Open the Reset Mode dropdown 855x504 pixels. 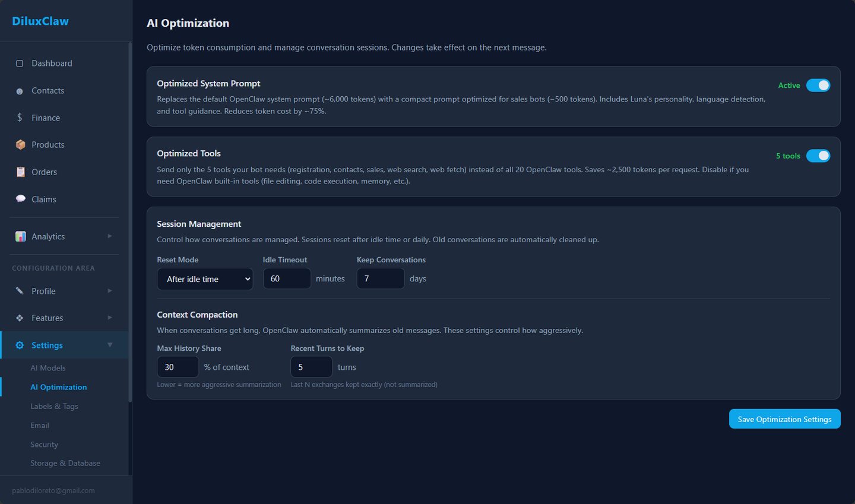coord(205,279)
